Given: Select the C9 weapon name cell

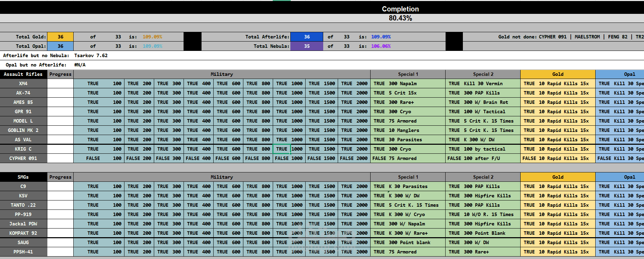Looking at the screenshot, I should [24, 186].
